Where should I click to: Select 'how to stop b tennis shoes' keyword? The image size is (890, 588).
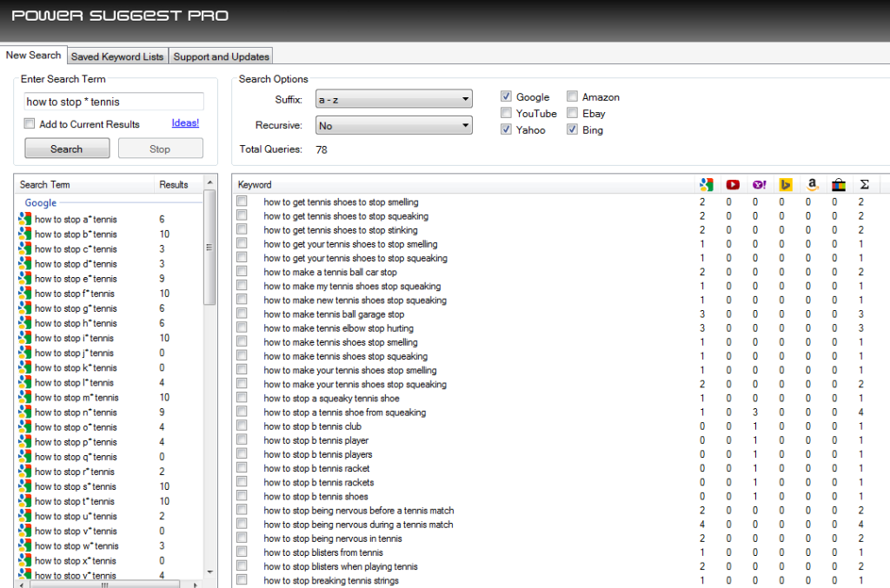(316, 496)
